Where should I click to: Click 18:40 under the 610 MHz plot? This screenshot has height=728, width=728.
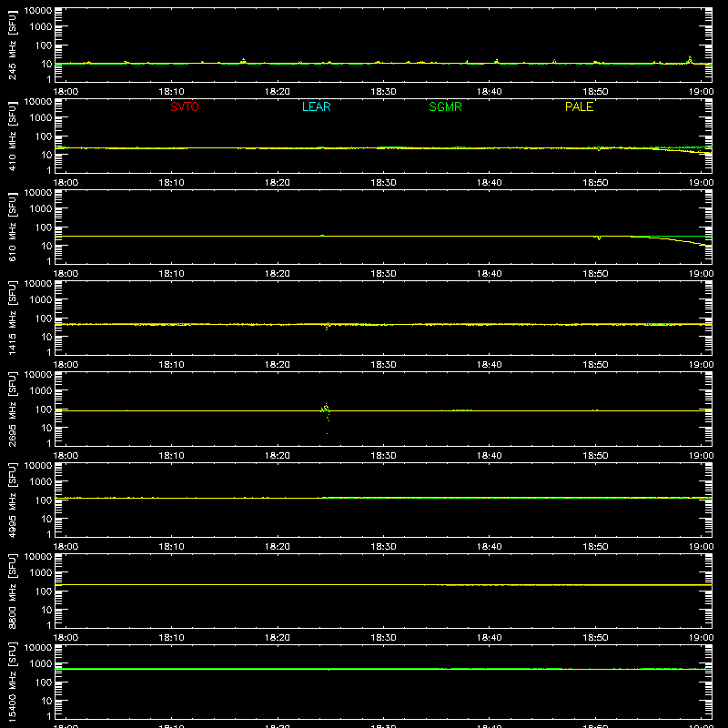point(490,274)
